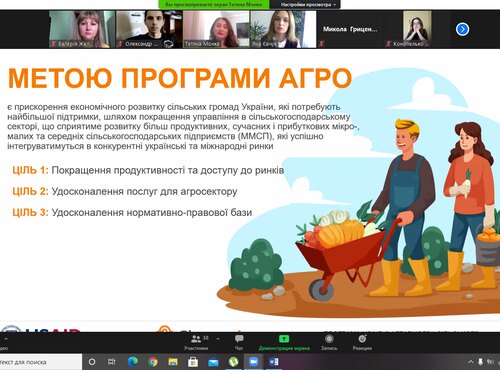Screen dimensions: 500x370
Task: Open the Участники participants panel
Action: pos(196,343)
